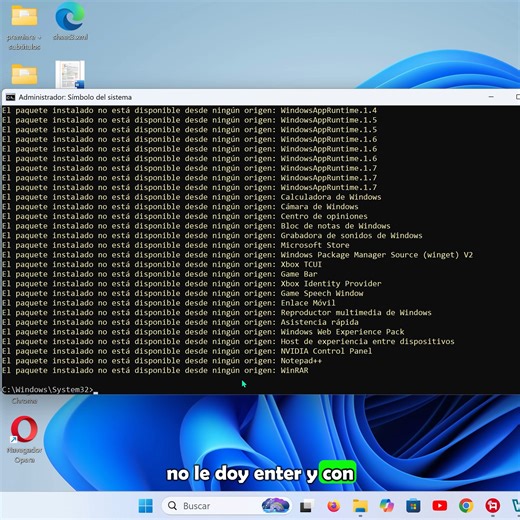The width and height of the screenshot is (520, 520).
Task: Open YouTube from the taskbar
Action: 440,506
